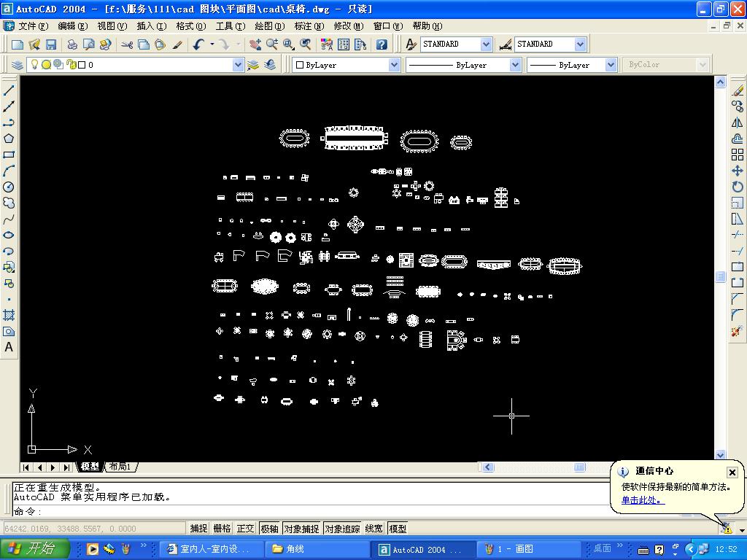Open the ByColor plot style dropdown
This screenshot has width=747, height=560.
point(703,65)
